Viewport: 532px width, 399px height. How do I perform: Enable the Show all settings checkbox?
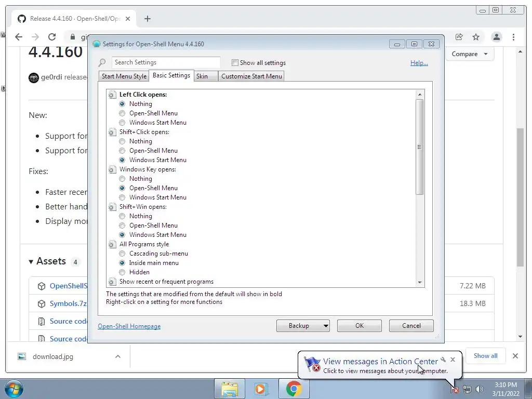(x=235, y=62)
